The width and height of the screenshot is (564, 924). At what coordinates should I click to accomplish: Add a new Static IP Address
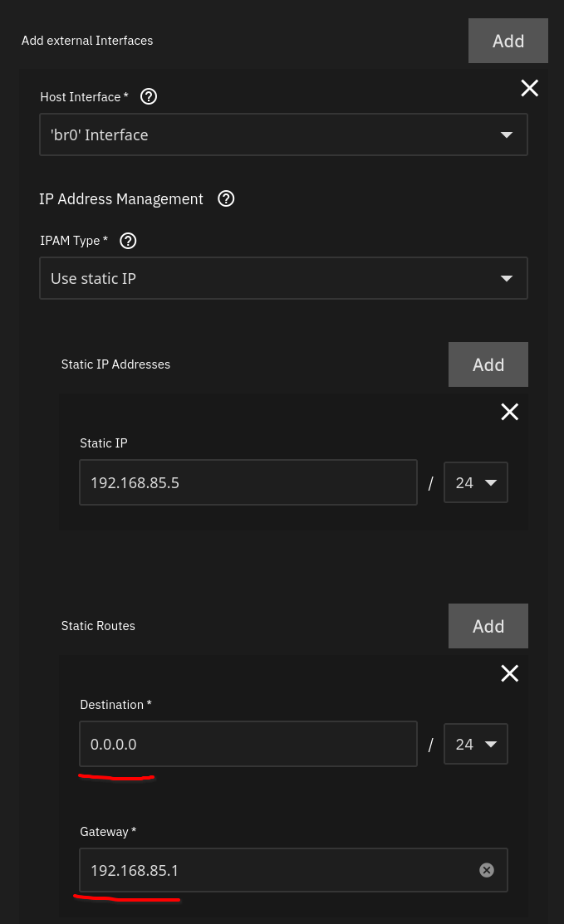pyautogui.click(x=488, y=364)
